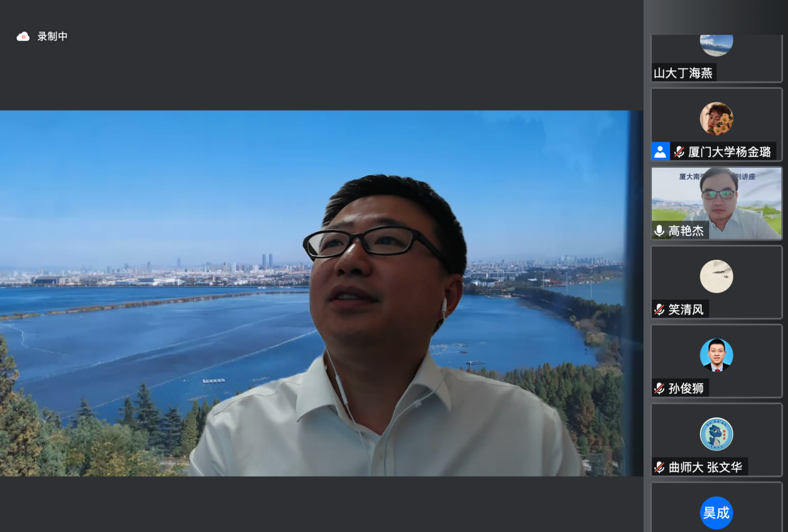788x532 pixels.
Task: Click muted microphone icon of 笑清风
Action: 659,310
